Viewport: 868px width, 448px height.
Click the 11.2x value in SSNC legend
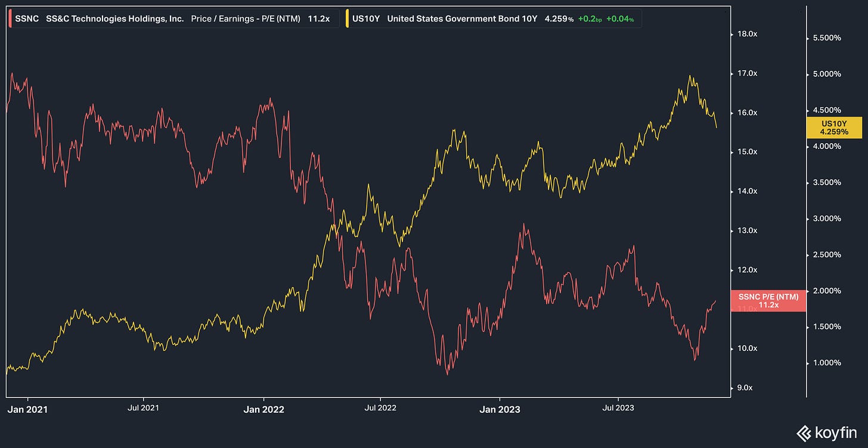pos(319,18)
